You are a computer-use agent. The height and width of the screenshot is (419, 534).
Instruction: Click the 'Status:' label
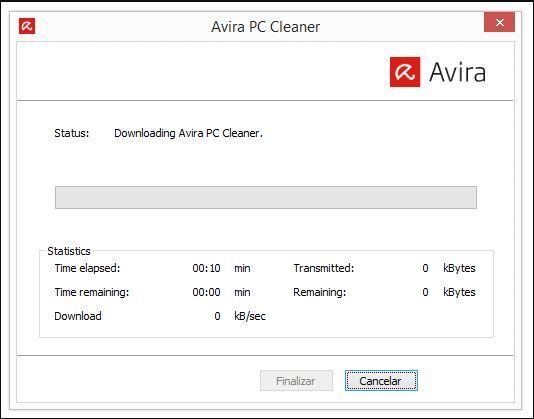72,133
